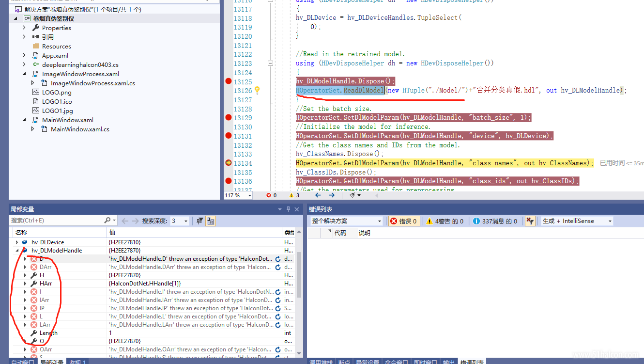644x364 pixels.
Task: Click the editor error count indicator
Action: pyautogui.click(x=271, y=195)
